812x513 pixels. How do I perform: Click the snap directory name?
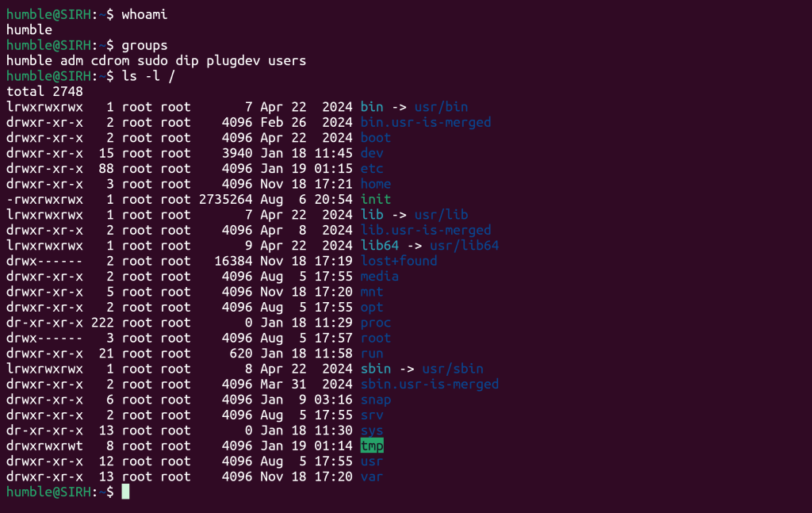click(x=375, y=400)
